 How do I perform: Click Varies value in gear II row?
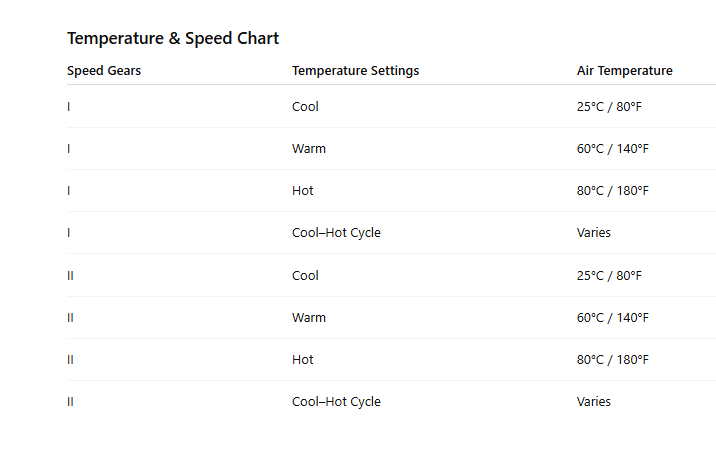click(593, 402)
